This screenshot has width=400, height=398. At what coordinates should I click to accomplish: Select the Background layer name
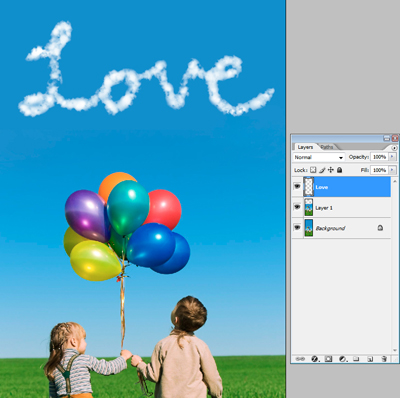point(330,228)
